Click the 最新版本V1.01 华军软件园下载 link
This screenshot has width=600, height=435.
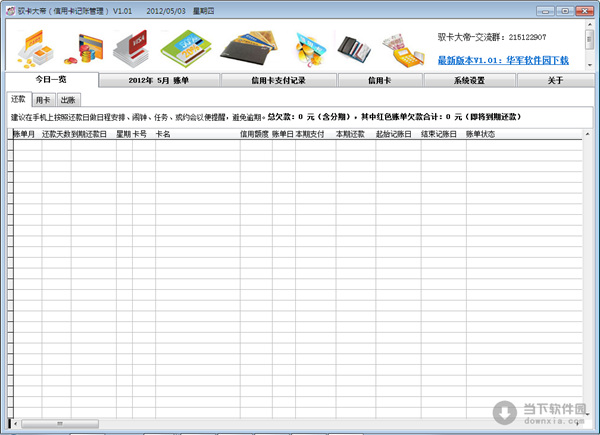point(503,60)
